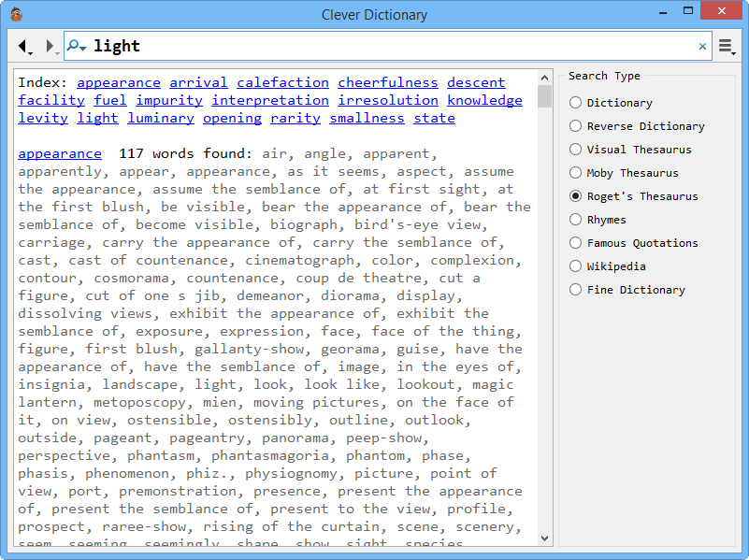
Task: Open the 'levity' index link
Action: (43, 118)
